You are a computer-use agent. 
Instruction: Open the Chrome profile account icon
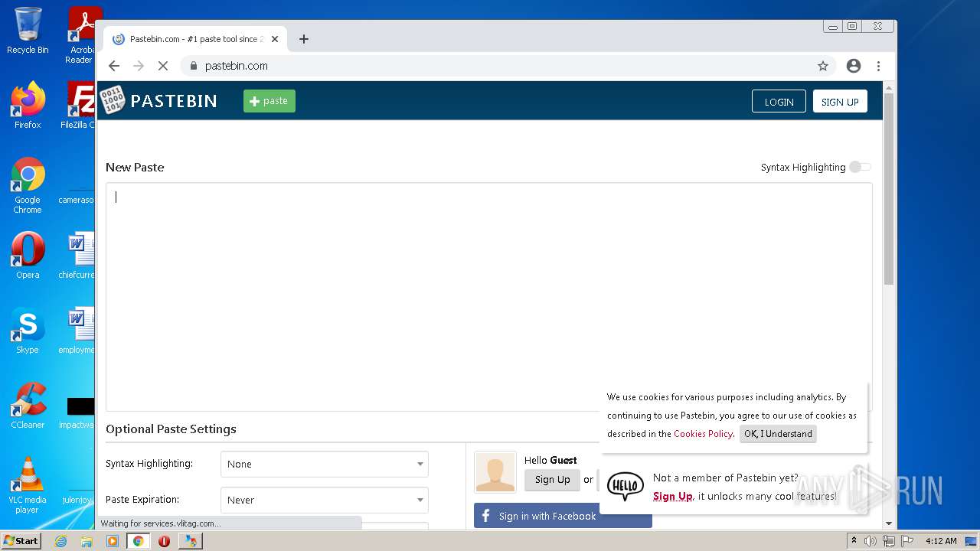[x=854, y=66]
